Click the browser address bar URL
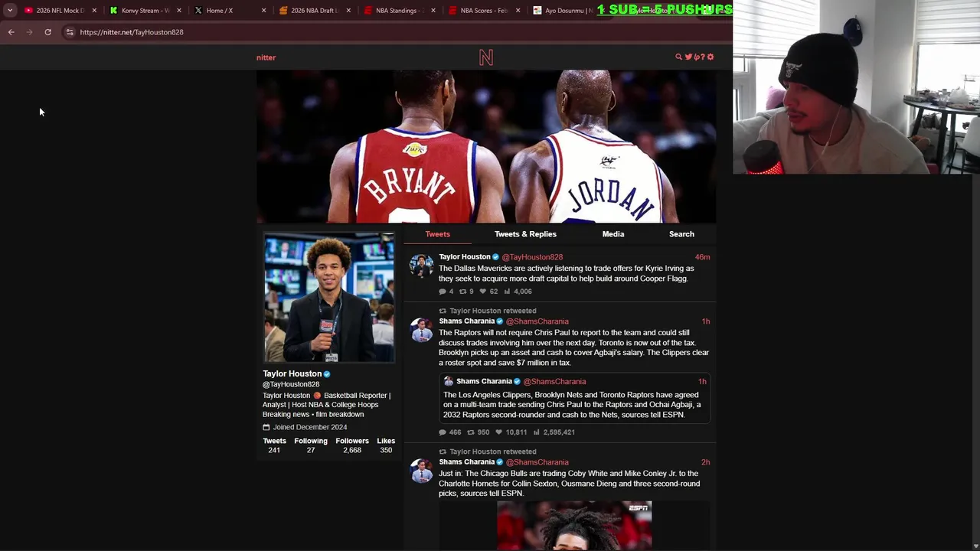 [x=132, y=32]
